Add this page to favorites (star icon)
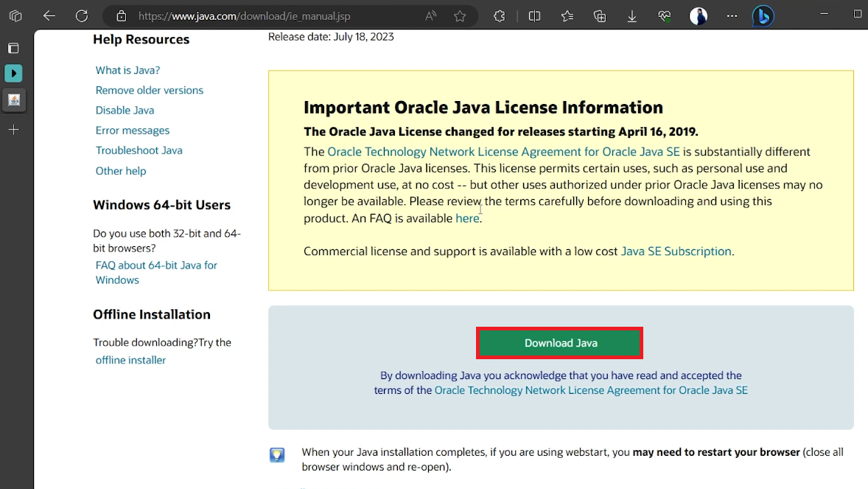Viewport: 868px width, 489px height. pos(460,16)
